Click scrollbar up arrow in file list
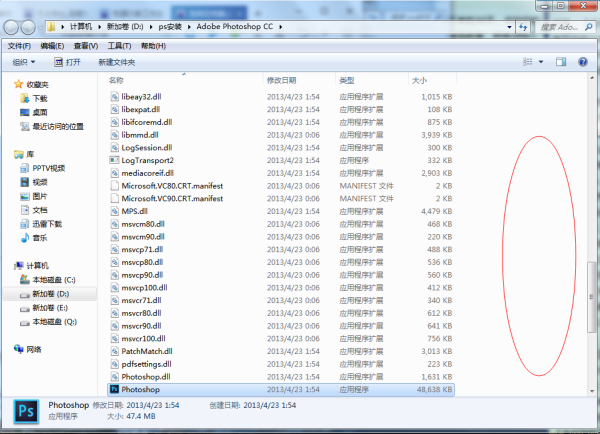Image resolution: width=600 pixels, height=434 pixels. click(x=592, y=78)
